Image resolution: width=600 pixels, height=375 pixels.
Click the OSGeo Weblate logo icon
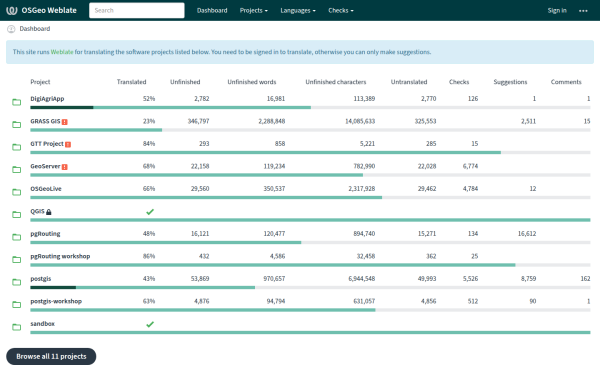pos(12,10)
